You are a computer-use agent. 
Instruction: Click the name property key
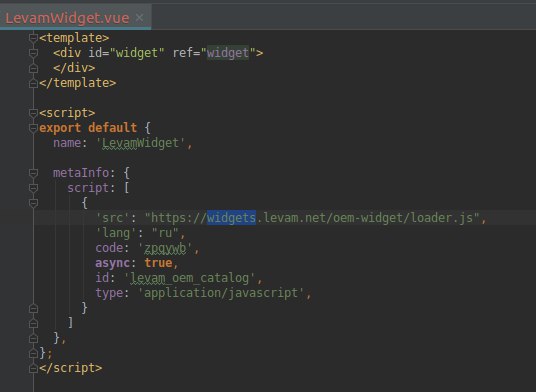(67, 143)
